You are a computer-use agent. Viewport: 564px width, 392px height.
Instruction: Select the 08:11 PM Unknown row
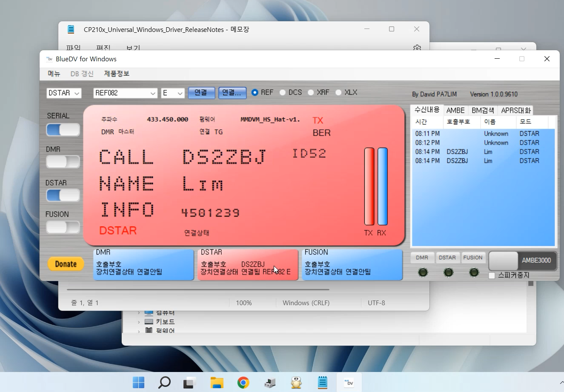484,134
